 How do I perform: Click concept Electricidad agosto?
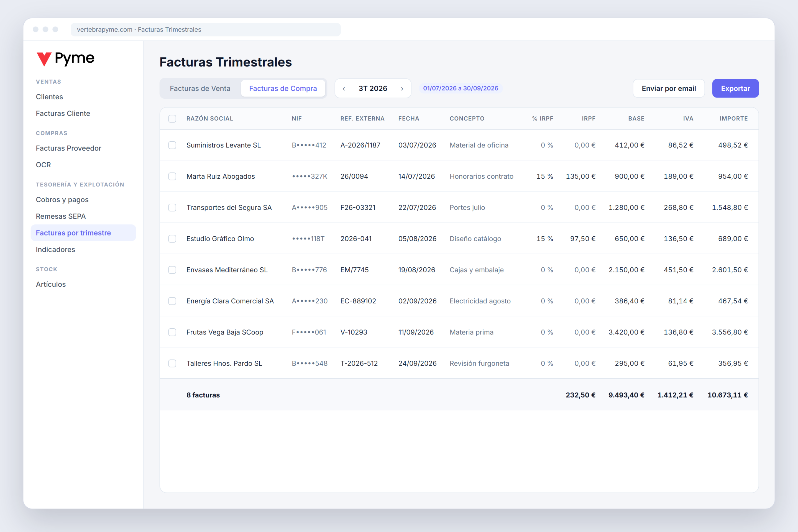pos(480,301)
